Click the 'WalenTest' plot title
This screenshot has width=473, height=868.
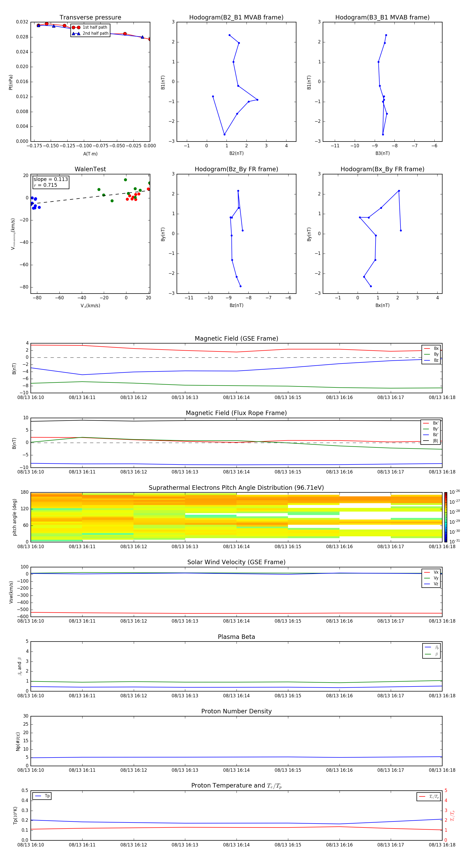(90, 169)
